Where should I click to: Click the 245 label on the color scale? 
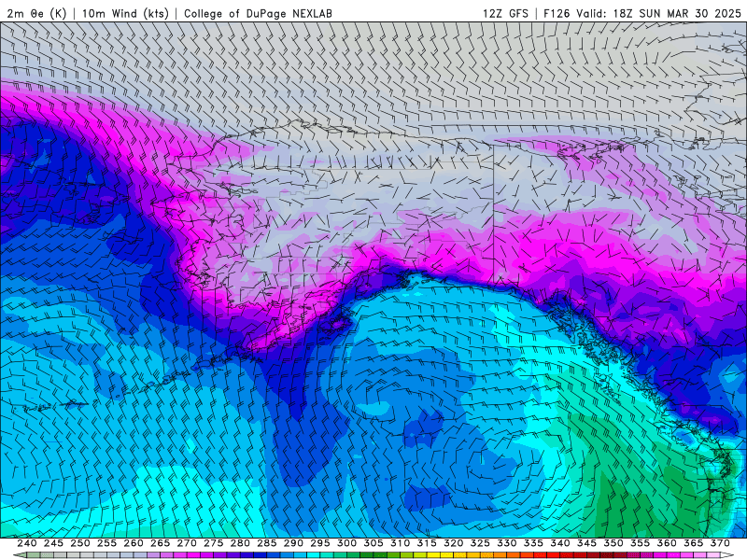click(x=53, y=543)
